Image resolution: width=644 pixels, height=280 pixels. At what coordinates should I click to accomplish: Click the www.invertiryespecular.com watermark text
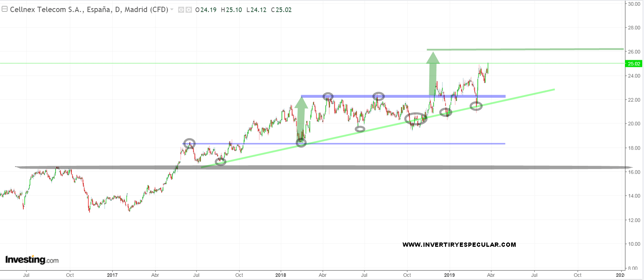[459, 245]
